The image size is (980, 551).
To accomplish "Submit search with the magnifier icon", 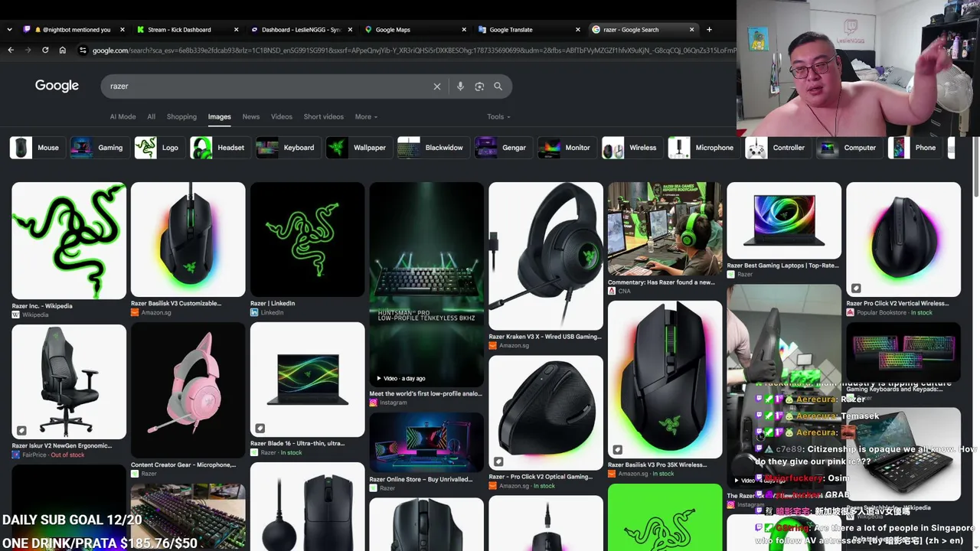I will coord(498,86).
